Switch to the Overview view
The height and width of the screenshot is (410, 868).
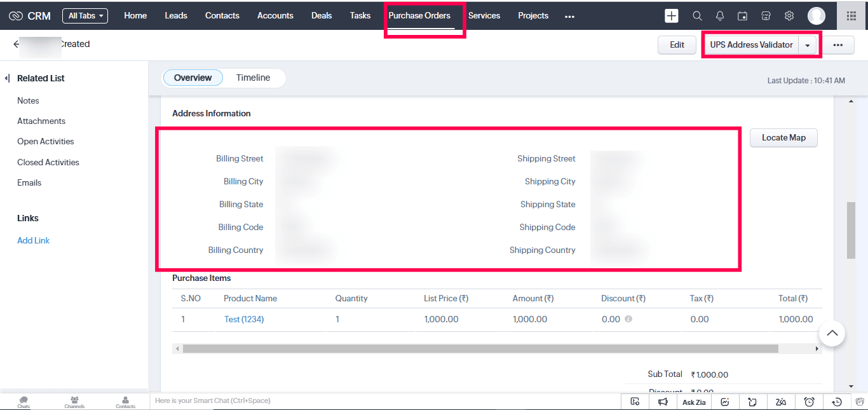point(193,78)
